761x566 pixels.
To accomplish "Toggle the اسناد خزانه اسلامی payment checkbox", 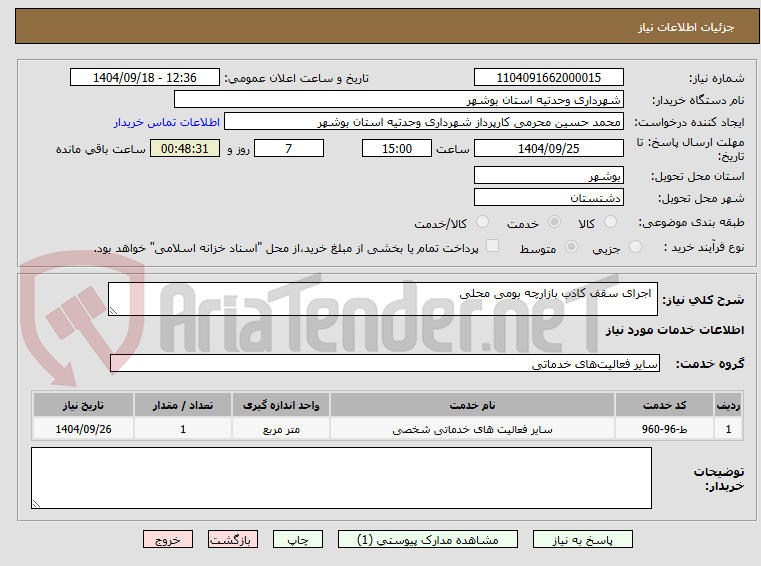I will tap(492, 246).
